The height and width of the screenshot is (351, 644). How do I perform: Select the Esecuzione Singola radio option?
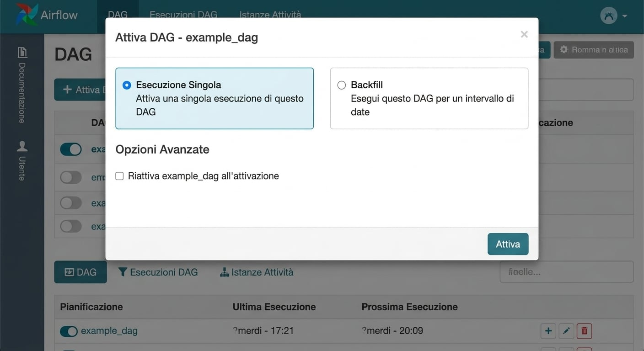coord(127,85)
